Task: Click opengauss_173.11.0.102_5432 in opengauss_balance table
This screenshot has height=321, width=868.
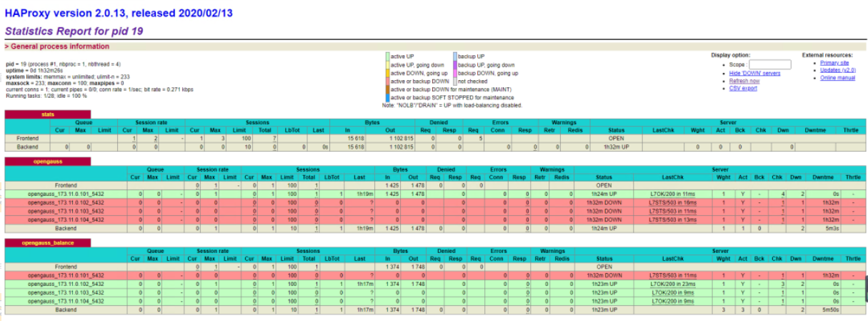Action: click(66, 284)
